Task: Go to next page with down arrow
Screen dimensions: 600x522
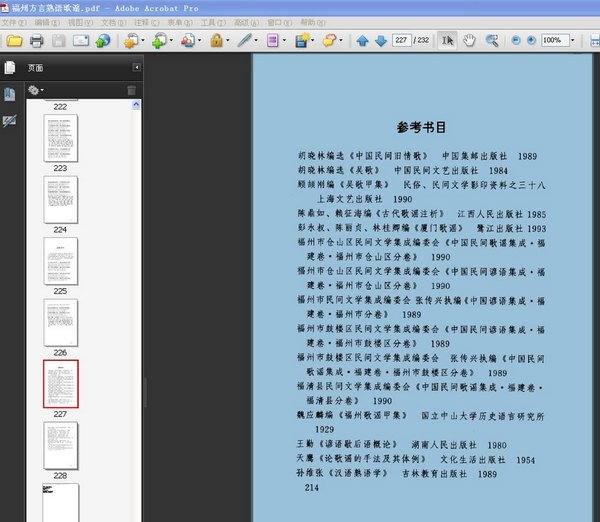Action: [381, 40]
